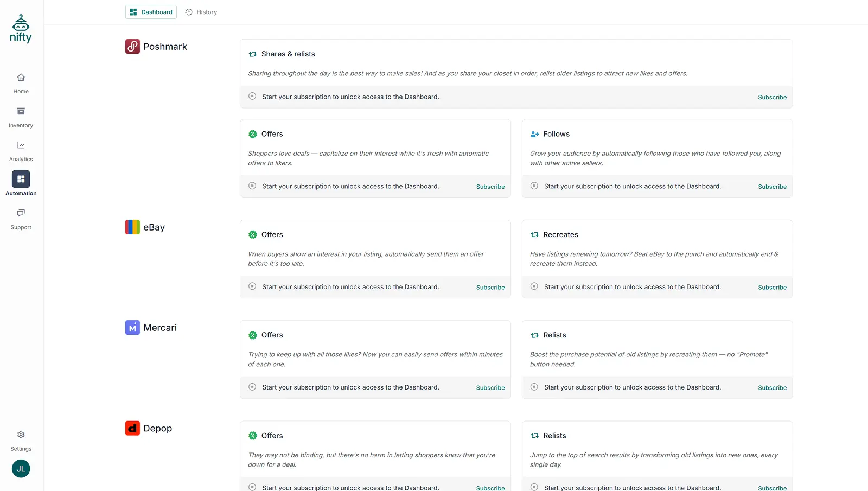868x491 pixels.
Task: Click the History clock icon
Action: pos(189,12)
